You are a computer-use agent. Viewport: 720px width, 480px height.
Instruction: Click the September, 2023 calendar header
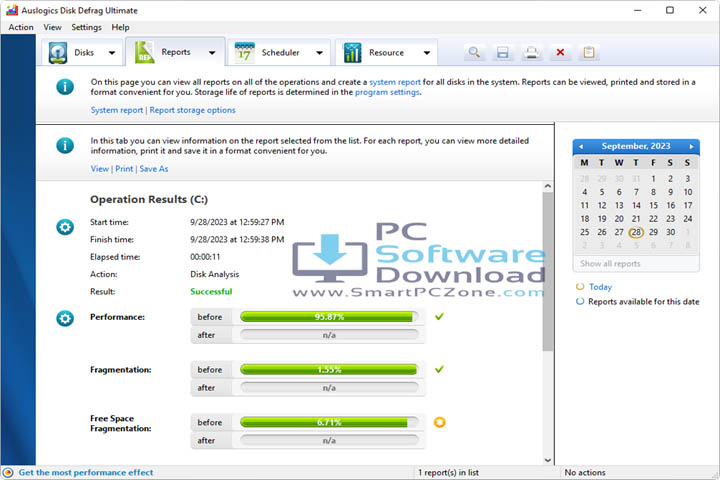636,146
